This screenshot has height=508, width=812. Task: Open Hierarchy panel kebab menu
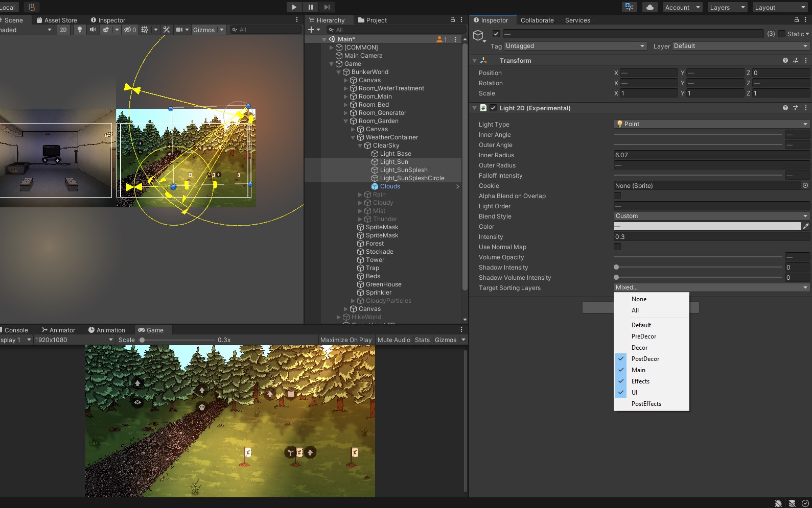tap(461, 19)
